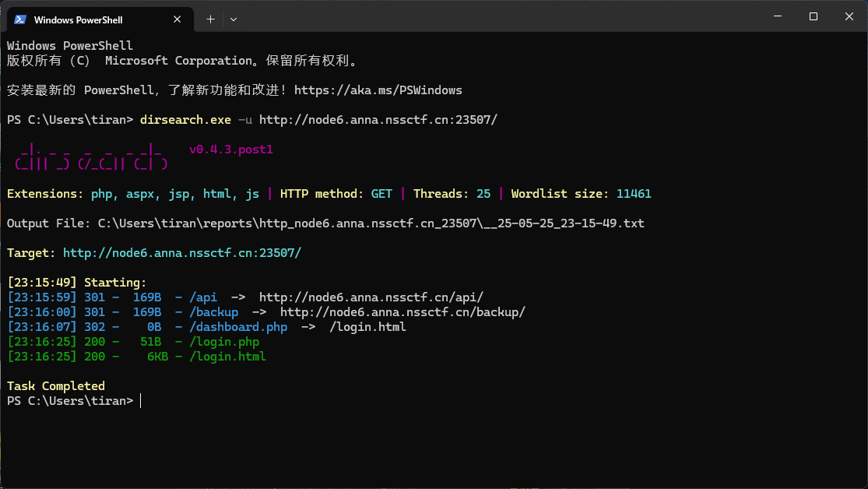The height and width of the screenshot is (489, 868).
Task: Click the PowerShell icon in the tab
Action: pyautogui.click(x=20, y=19)
